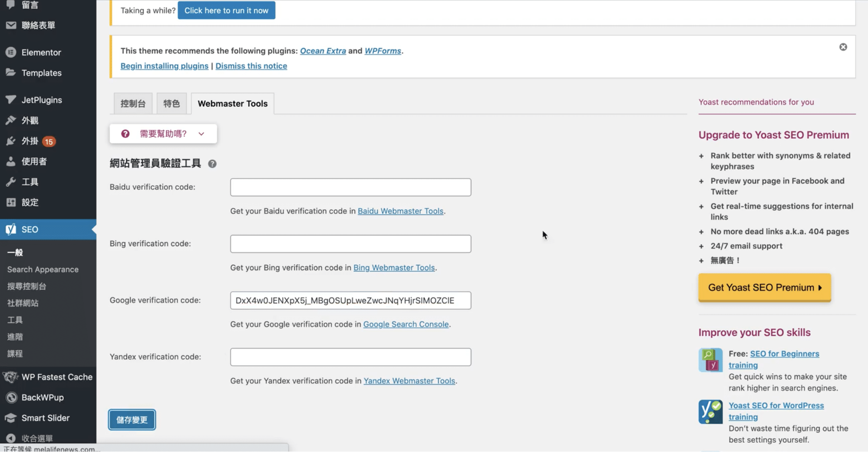
Task: Collapse the sidebar via 收合選單
Action: (x=36, y=438)
